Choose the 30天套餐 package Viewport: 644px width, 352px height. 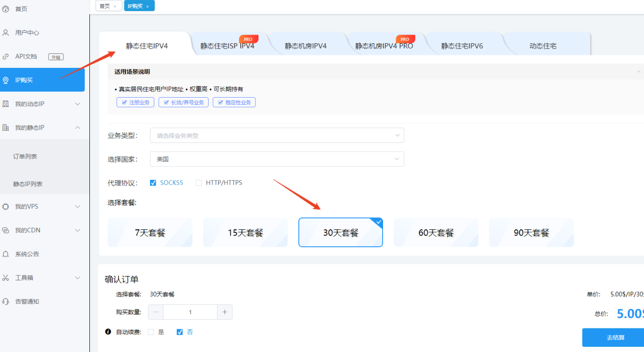click(341, 233)
